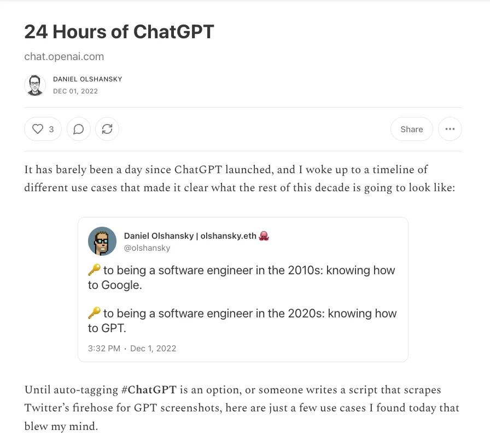Click the key emoji starting the tweet text
This screenshot has width=490, height=448.
[x=95, y=269]
